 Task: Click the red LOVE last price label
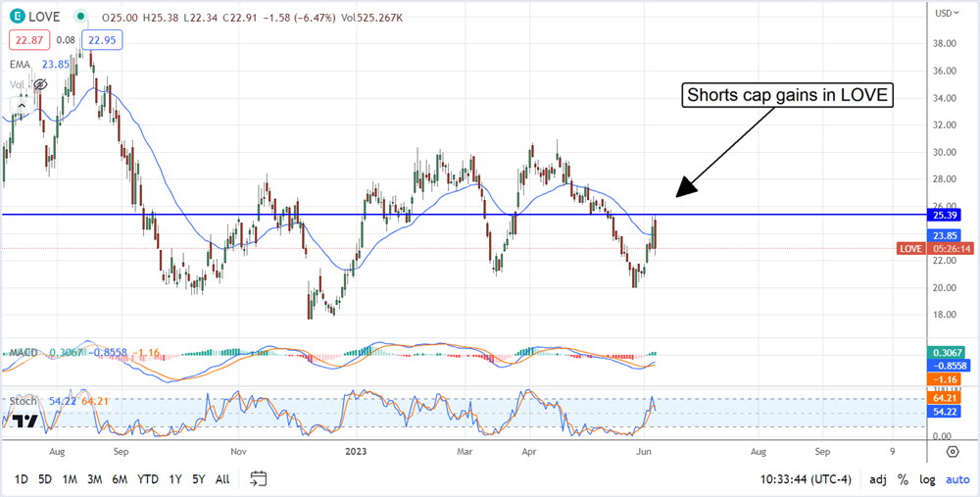point(911,248)
